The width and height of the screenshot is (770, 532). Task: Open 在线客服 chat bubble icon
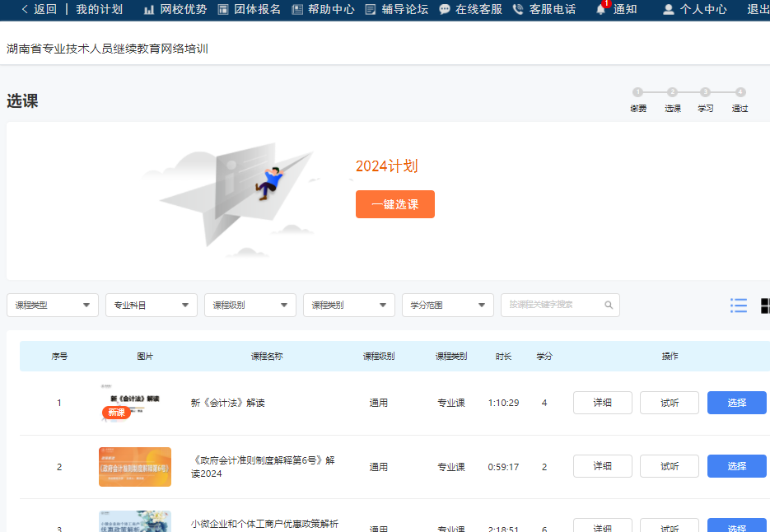pos(445,10)
